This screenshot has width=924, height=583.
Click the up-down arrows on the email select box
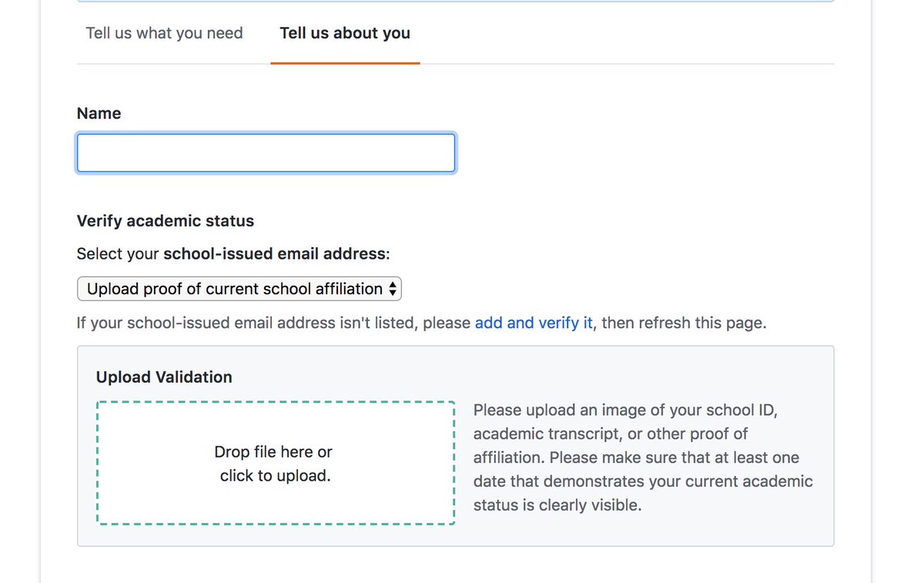coord(393,289)
